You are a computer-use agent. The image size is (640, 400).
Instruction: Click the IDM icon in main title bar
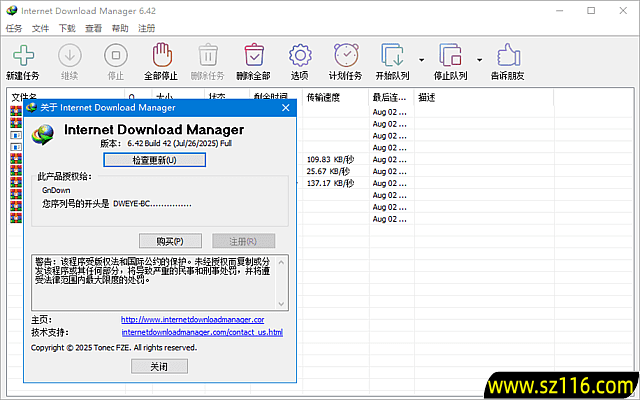tap(12, 11)
